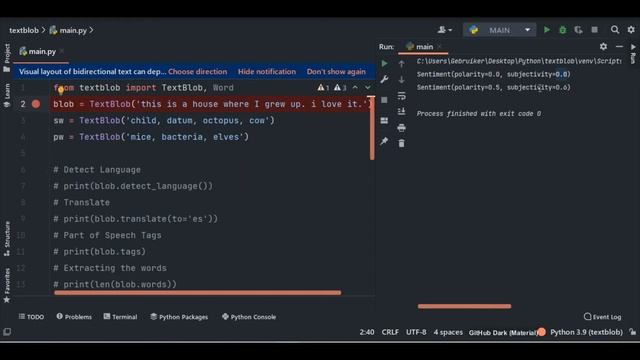Screen dimensions: 640x360
Task: Hide the Run panel with minus icon
Action: [x=619, y=47]
